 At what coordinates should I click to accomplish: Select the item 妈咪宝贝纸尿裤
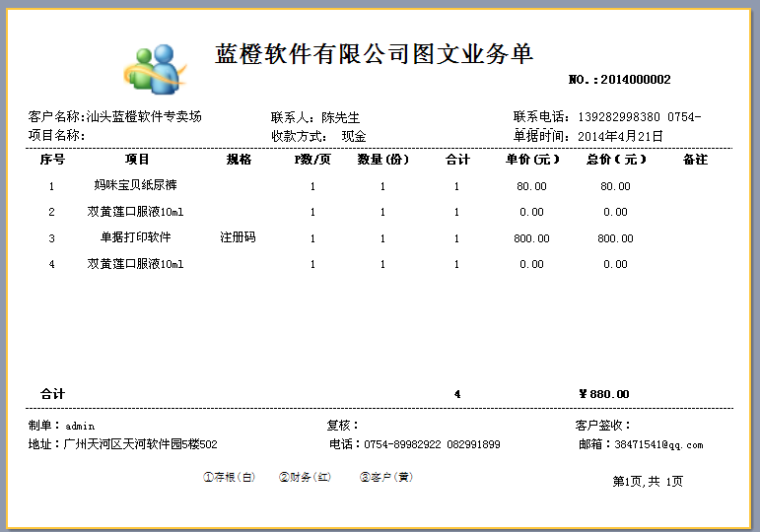pos(136,185)
